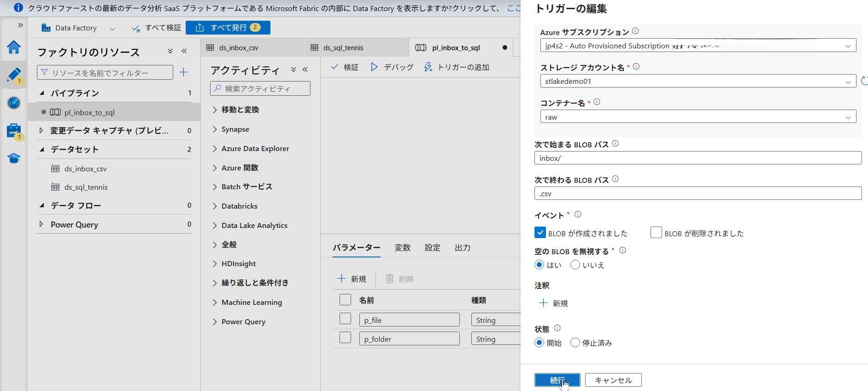Open the Manage toolbox icon in sidebar
Viewport: 868px width, 391px height.
pos(14,131)
